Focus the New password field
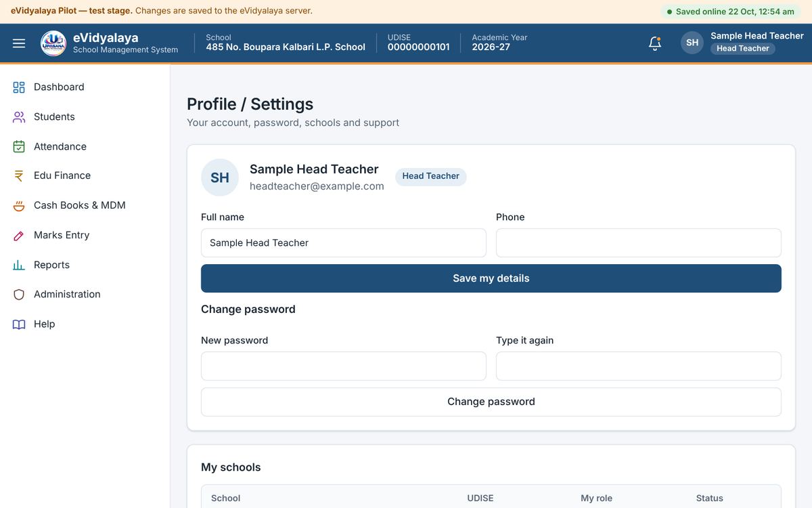 [x=344, y=366]
